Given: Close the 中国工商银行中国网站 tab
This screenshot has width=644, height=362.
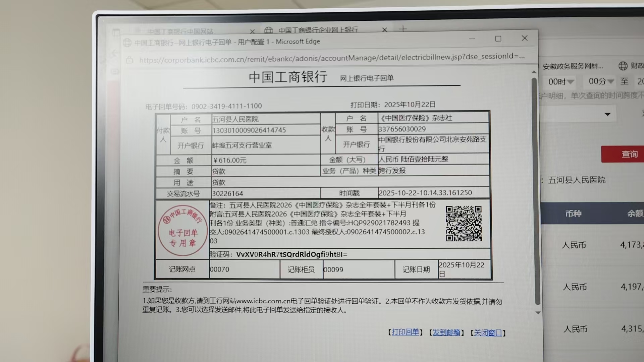Looking at the screenshot, I should tap(252, 32).
